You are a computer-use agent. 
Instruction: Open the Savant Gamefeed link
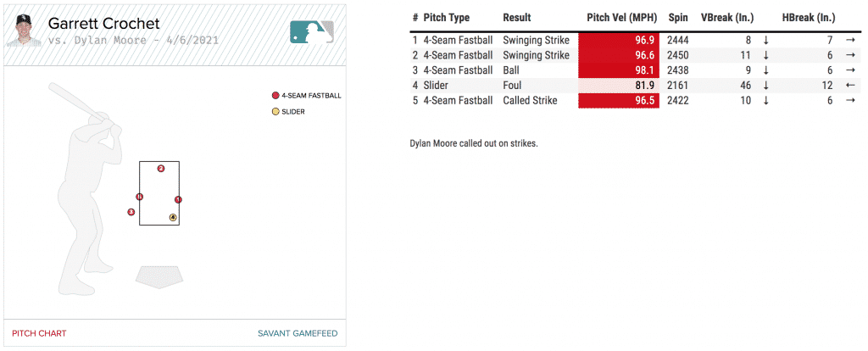tap(297, 333)
